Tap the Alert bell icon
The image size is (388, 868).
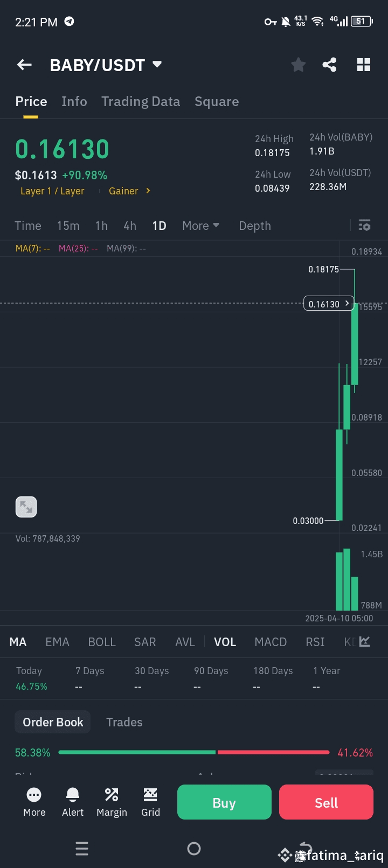tap(73, 802)
